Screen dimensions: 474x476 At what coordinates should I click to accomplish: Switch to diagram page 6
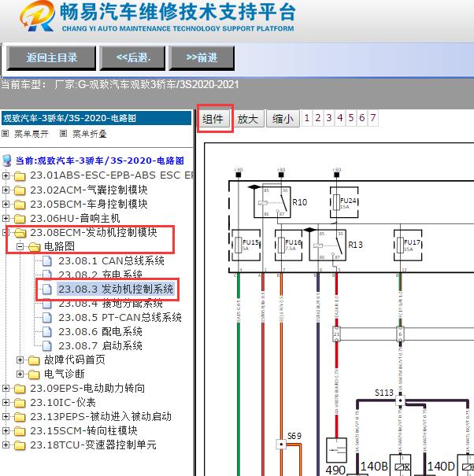[x=362, y=118]
